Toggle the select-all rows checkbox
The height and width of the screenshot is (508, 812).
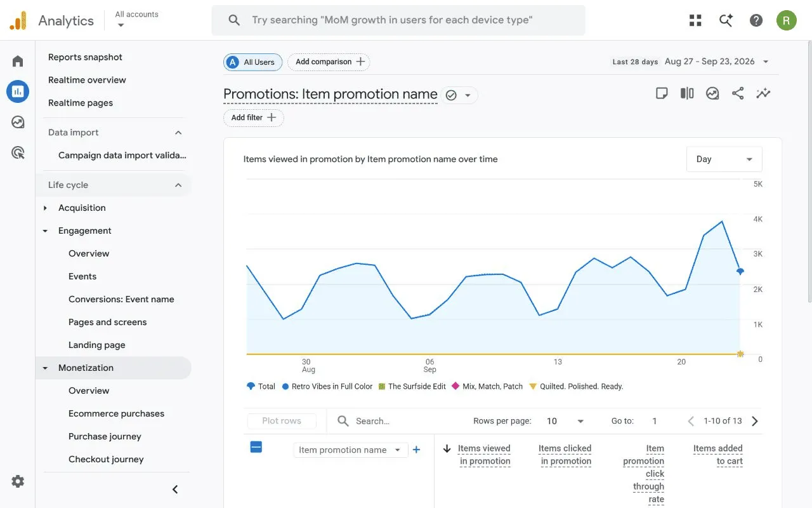pyautogui.click(x=256, y=447)
